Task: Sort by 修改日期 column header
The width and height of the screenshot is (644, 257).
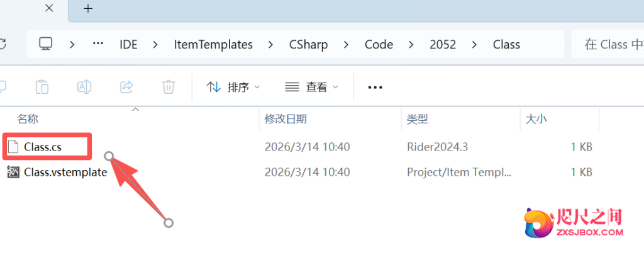Action: pyautogui.click(x=286, y=118)
